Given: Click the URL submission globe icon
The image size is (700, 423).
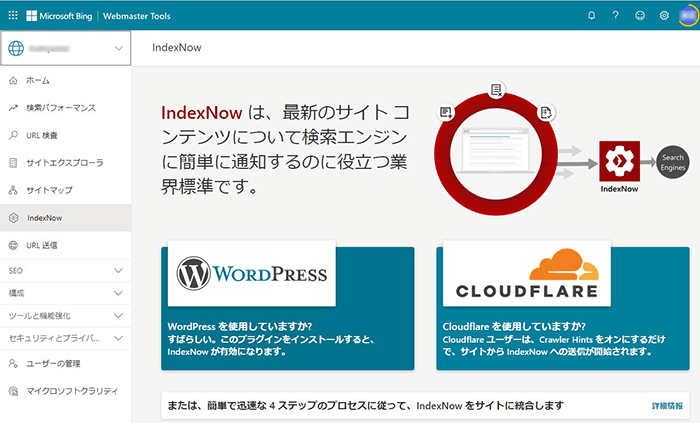Looking at the screenshot, I should pyautogui.click(x=13, y=245).
